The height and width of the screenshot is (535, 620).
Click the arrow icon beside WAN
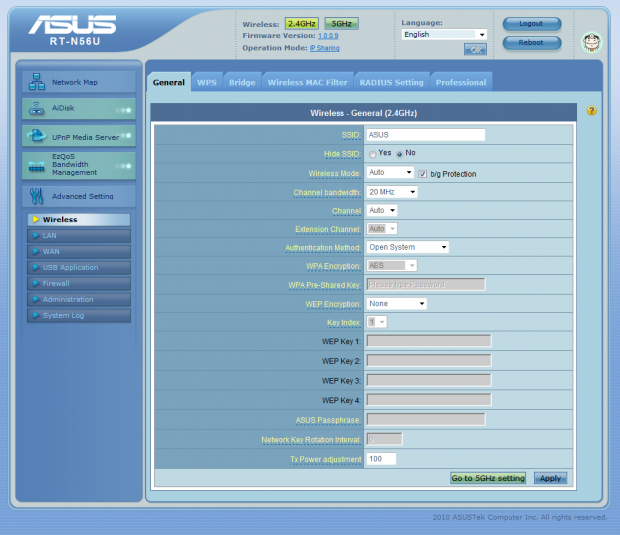tap(36, 251)
